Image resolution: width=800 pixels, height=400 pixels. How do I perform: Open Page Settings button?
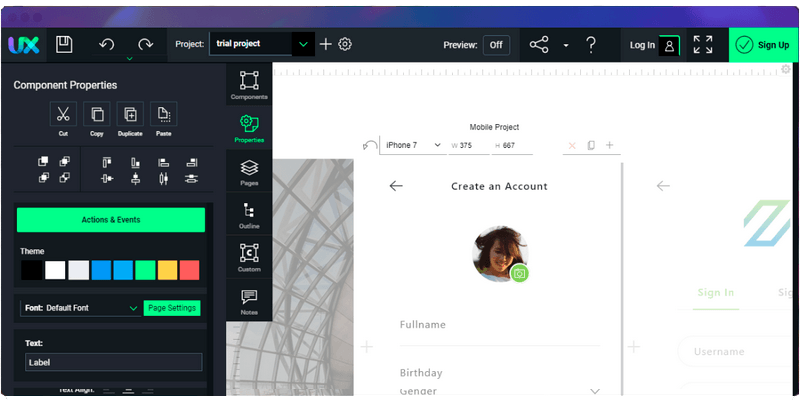(x=172, y=308)
